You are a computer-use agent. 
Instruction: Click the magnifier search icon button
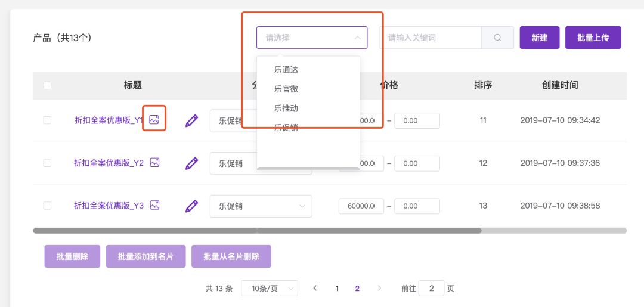(497, 38)
